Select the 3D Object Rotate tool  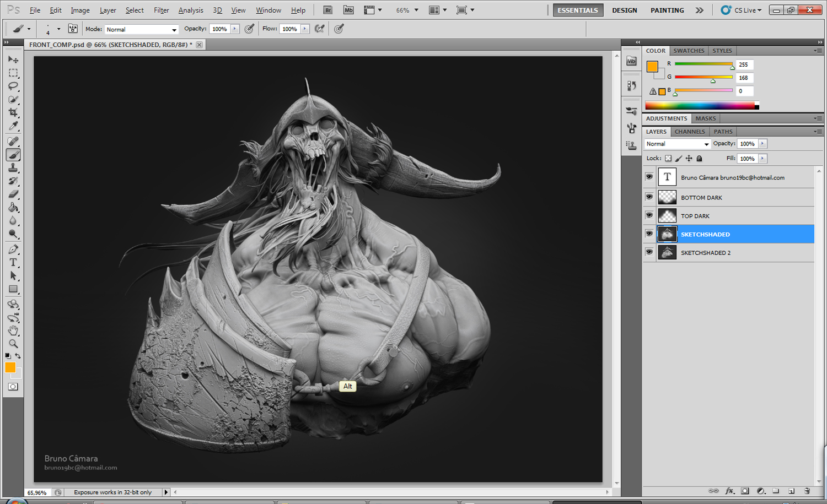point(13,305)
